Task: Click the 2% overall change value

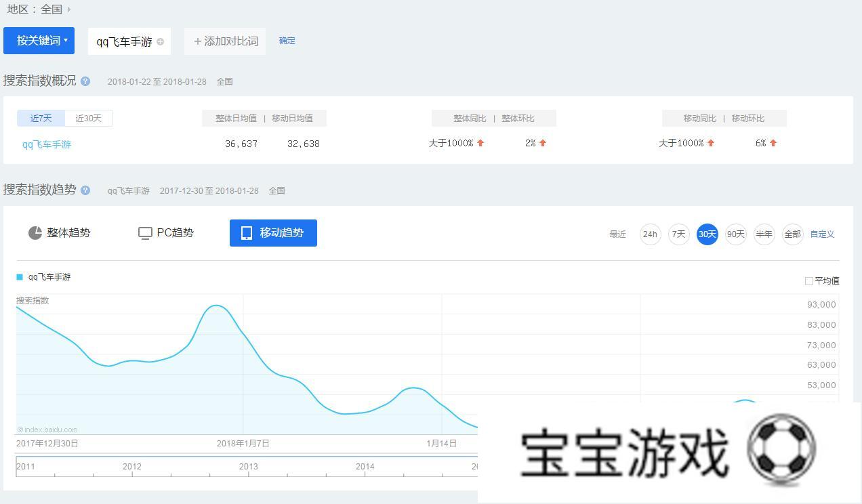Action: click(x=531, y=143)
